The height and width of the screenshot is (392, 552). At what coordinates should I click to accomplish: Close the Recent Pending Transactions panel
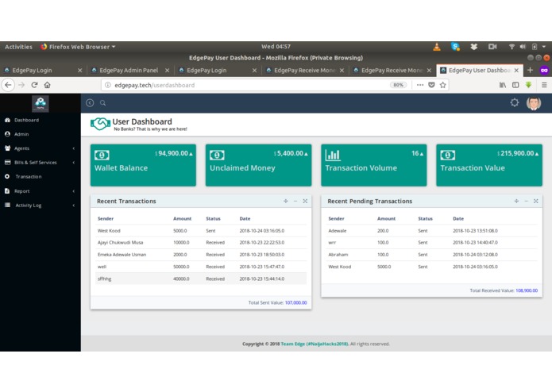[x=536, y=201]
